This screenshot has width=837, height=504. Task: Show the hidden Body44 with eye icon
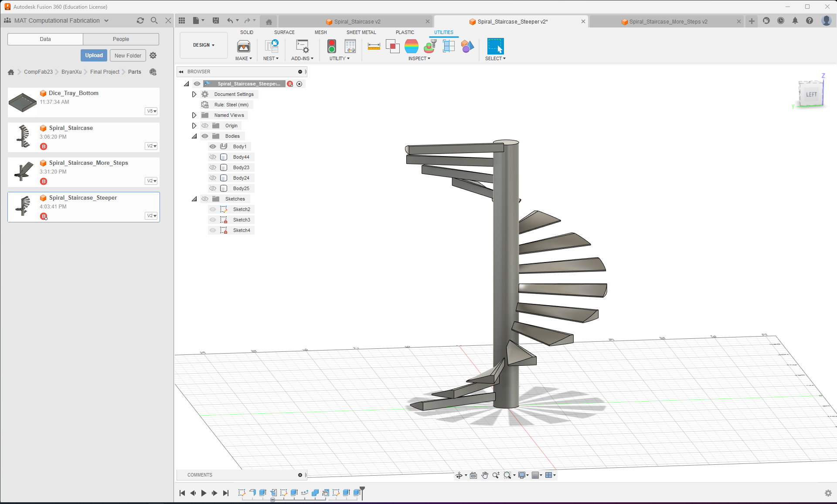tap(213, 157)
